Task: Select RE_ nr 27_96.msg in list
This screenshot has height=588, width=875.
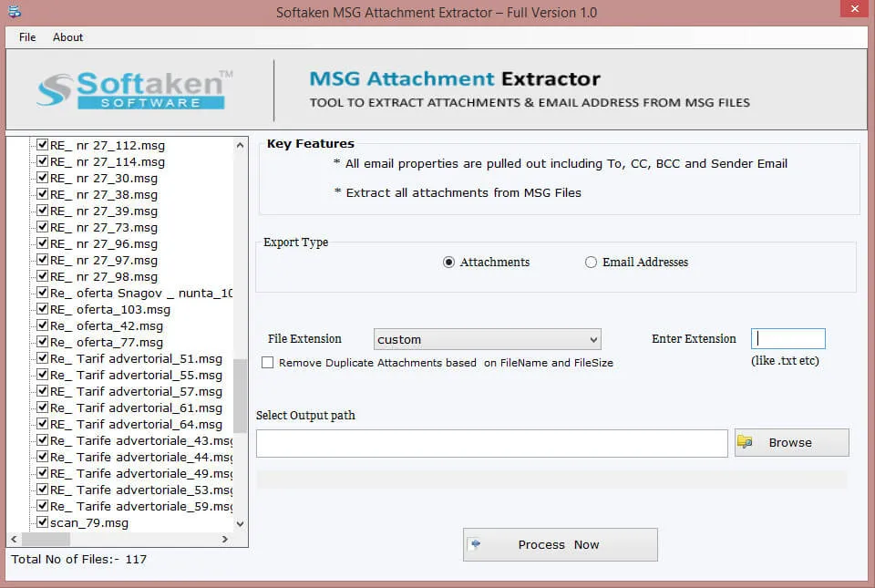Action: (x=104, y=243)
